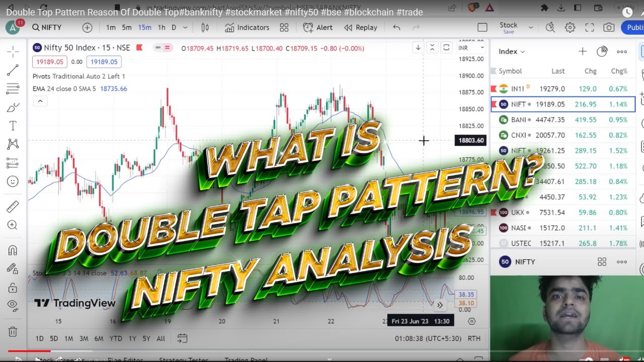Open the Fibonacci retracement tool
Screen dimensions: 644x362
pyautogui.click(x=13, y=89)
